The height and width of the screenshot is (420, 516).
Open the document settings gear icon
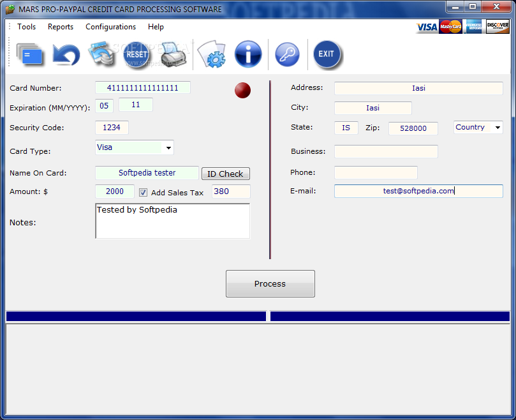(x=212, y=54)
